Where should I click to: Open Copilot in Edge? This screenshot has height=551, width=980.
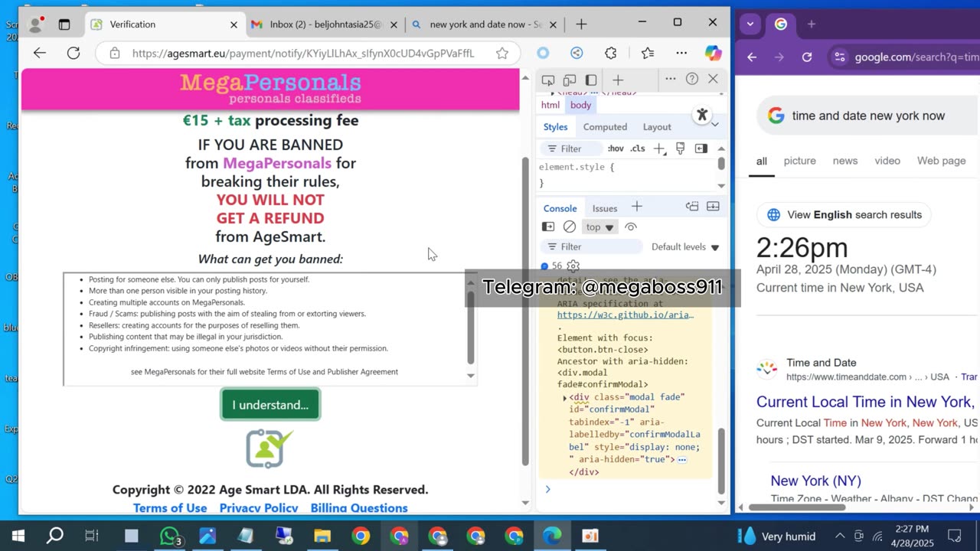pyautogui.click(x=713, y=53)
